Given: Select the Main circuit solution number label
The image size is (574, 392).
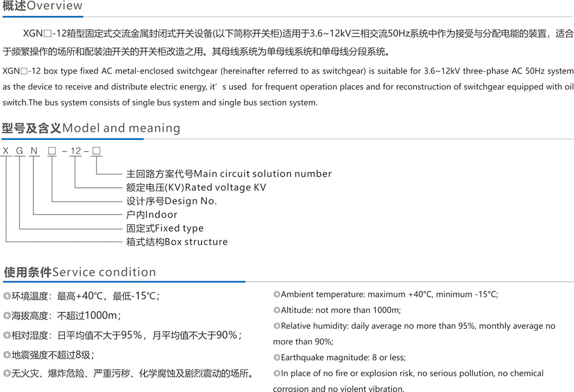Looking at the screenshot, I should pos(229,174).
